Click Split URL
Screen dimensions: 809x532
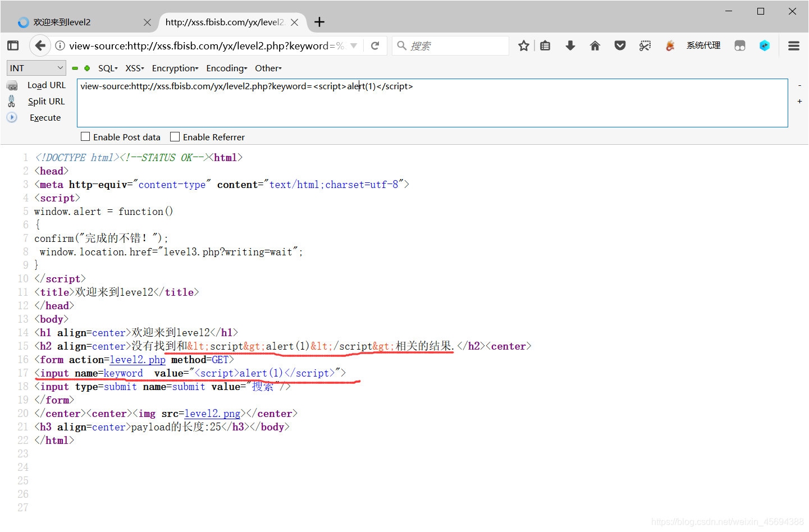tap(46, 101)
